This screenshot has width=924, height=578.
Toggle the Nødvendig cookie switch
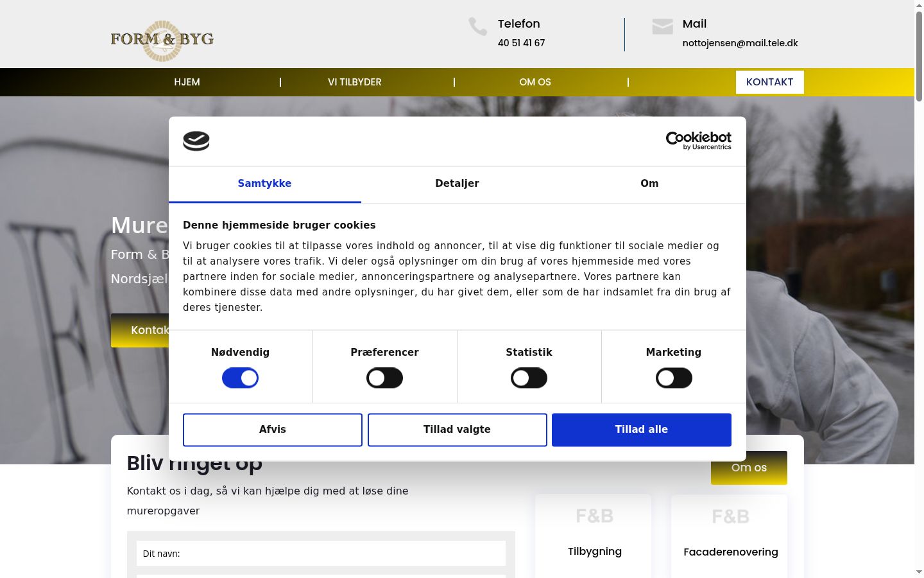pos(240,378)
